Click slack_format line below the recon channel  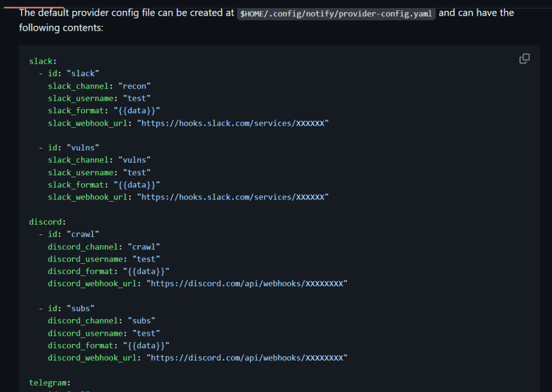click(x=104, y=111)
